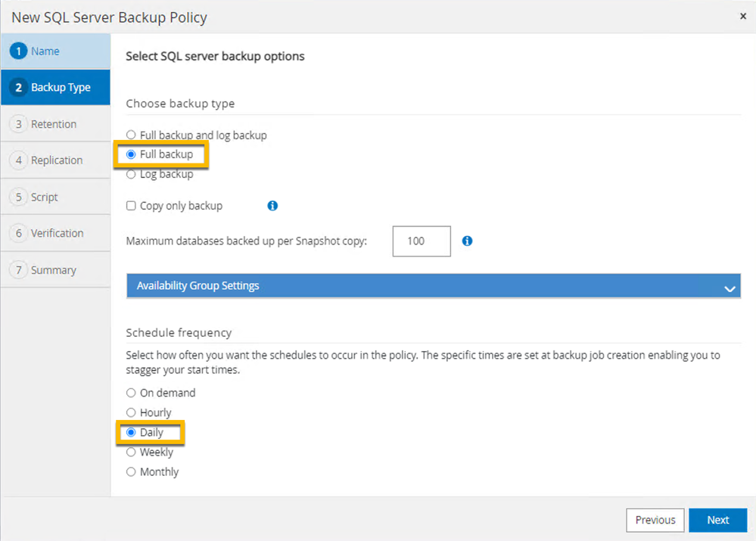
Task: Set schedule frequency to On demand
Action: click(131, 393)
